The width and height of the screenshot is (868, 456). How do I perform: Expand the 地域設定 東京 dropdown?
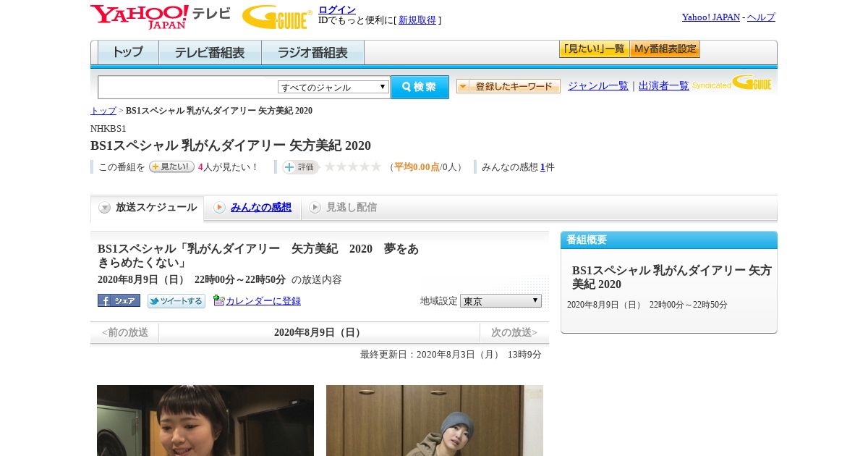click(501, 300)
